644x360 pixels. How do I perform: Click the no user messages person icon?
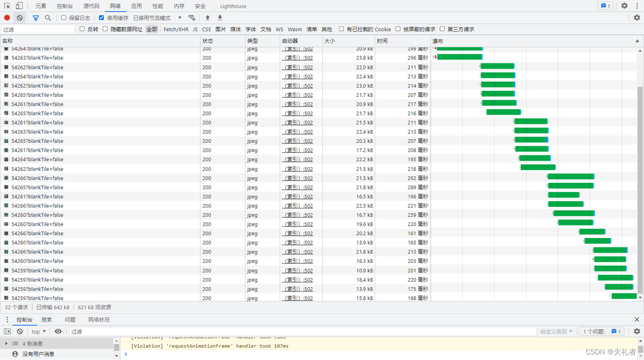[x=15, y=354]
